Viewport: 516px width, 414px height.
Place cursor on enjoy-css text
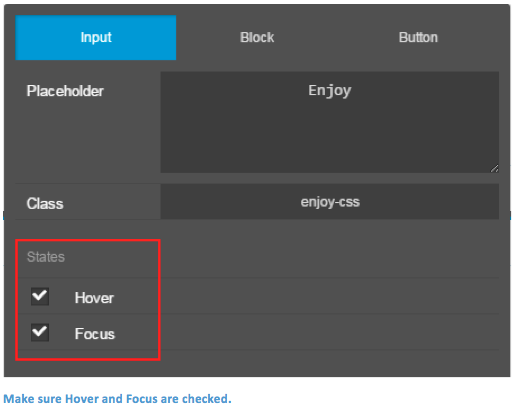[330, 202]
